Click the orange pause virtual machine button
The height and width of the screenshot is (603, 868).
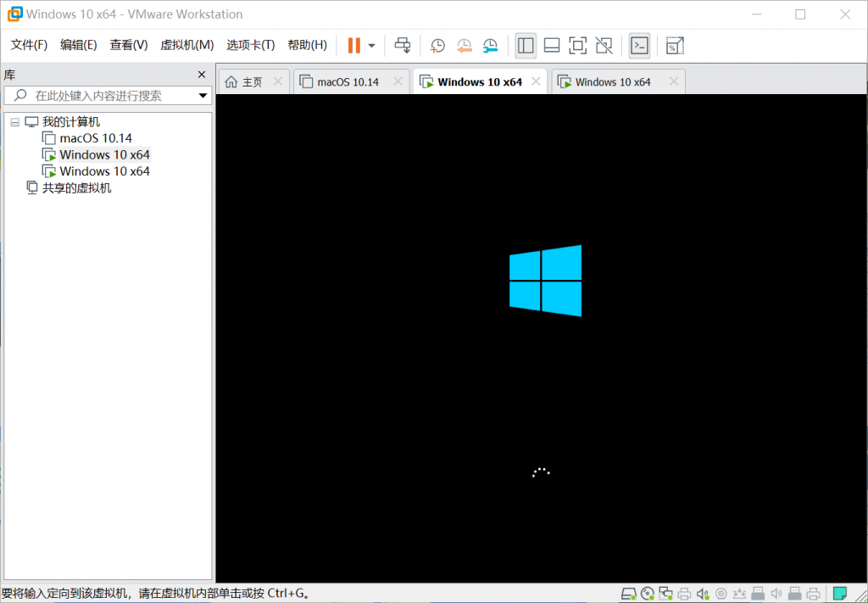pos(353,45)
